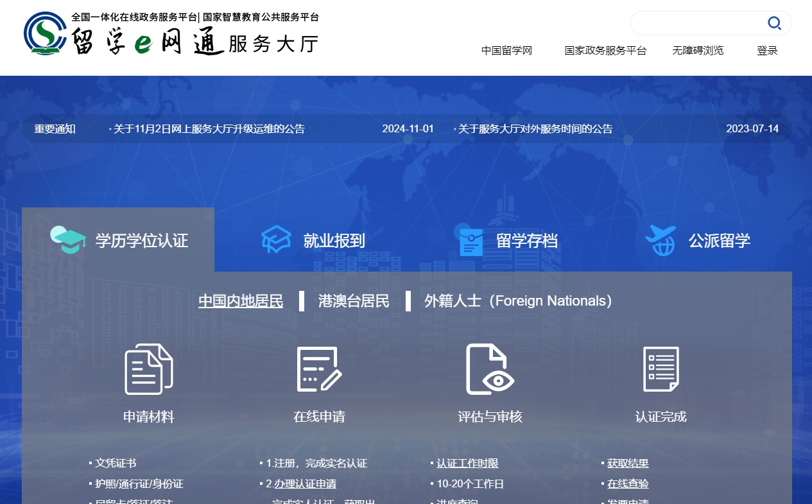Click the 评估与审核 heading text
The height and width of the screenshot is (504, 812).
(x=490, y=417)
